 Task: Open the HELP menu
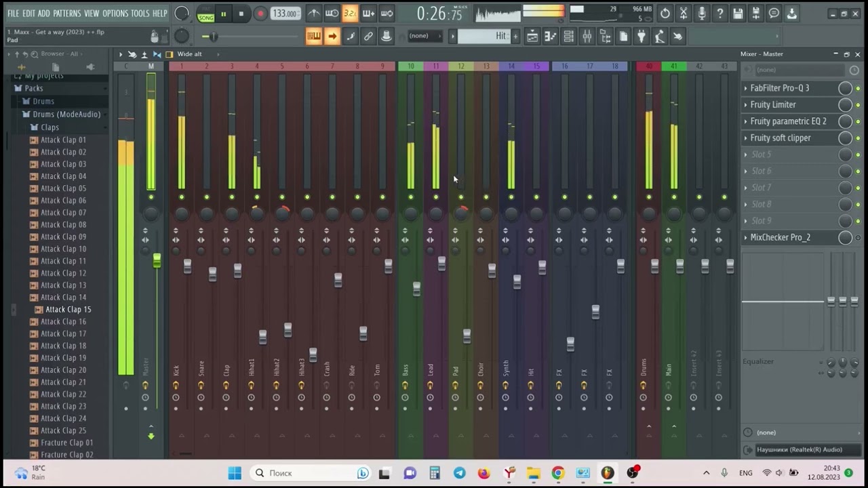click(x=159, y=14)
